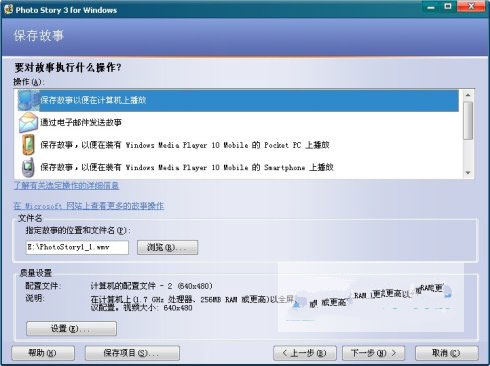Click the activities list scrollbar thumb
Image resolution: width=490 pixels, height=366 pixels.
468,120
